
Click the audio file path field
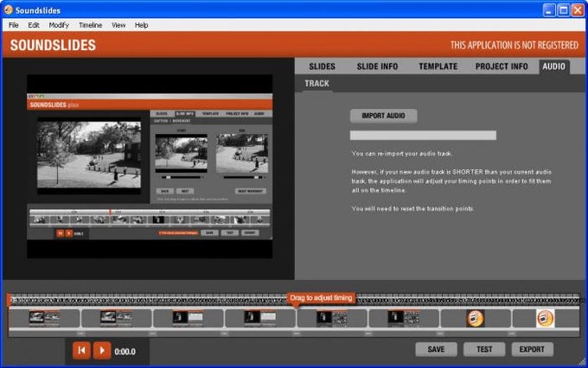point(423,136)
